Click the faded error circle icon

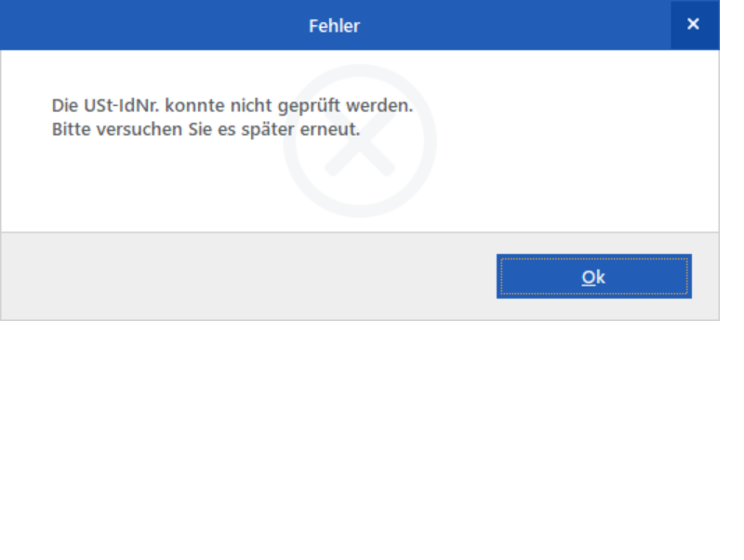tap(360, 141)
